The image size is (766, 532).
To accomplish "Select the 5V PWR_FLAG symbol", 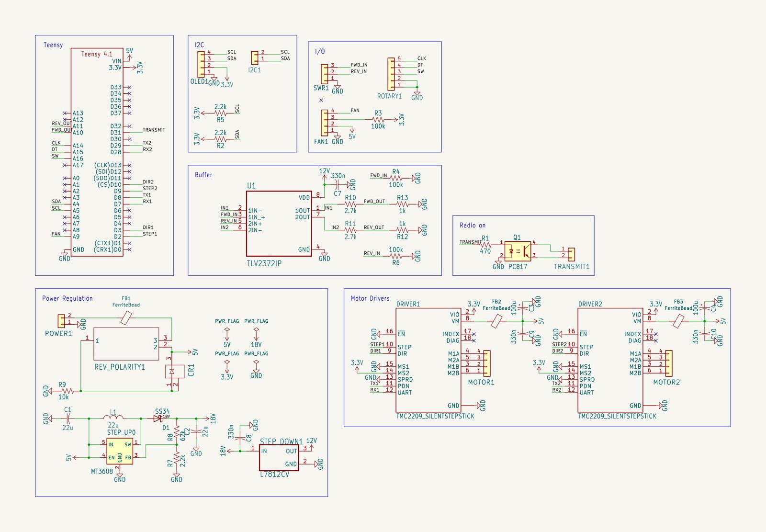I will point(227,332).
